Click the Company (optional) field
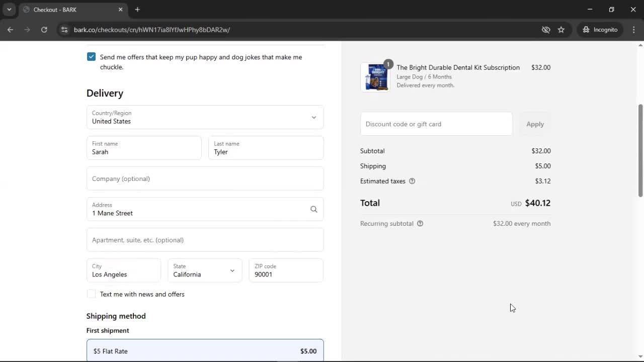The width and height of the screenshot is (644, 362). coord(205,178)
